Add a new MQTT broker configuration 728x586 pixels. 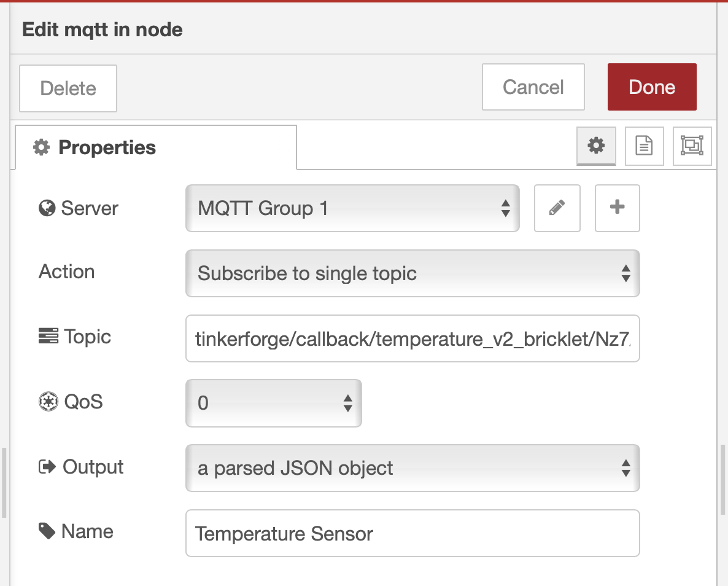pos(617,208)
